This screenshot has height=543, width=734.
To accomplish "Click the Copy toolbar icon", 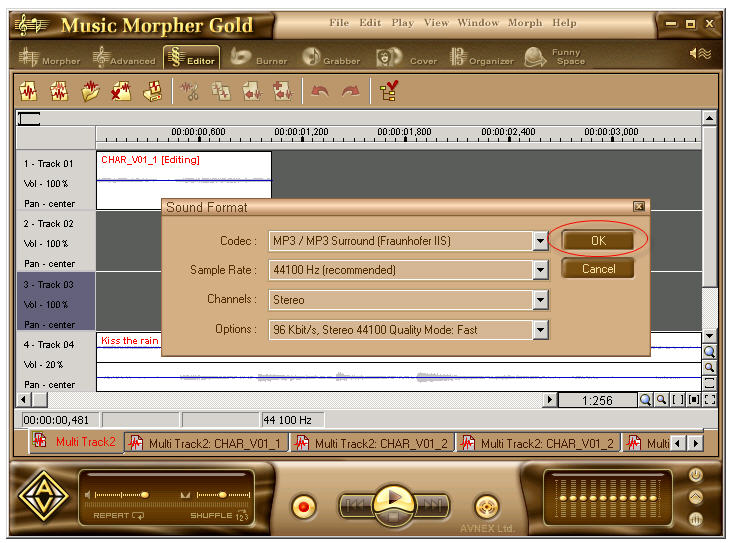I will click(221, 91).
